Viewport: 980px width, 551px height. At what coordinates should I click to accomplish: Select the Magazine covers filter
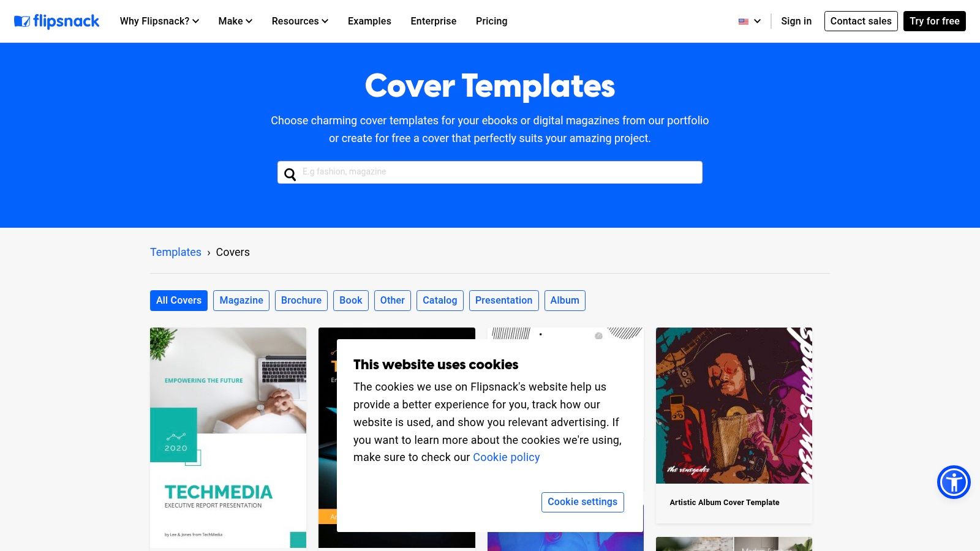pos(241,301)
